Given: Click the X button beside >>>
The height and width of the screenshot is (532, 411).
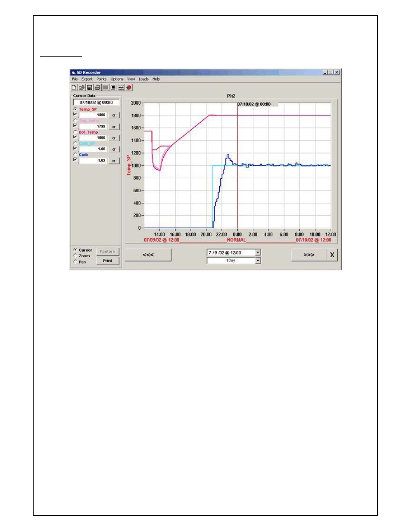Looking at the screenshot, I should 332,255.
